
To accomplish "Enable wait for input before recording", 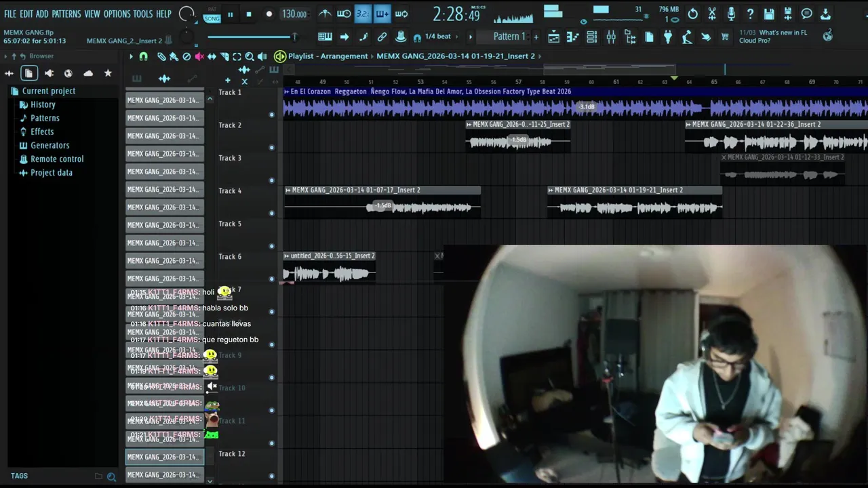I will tap(344, 14).
